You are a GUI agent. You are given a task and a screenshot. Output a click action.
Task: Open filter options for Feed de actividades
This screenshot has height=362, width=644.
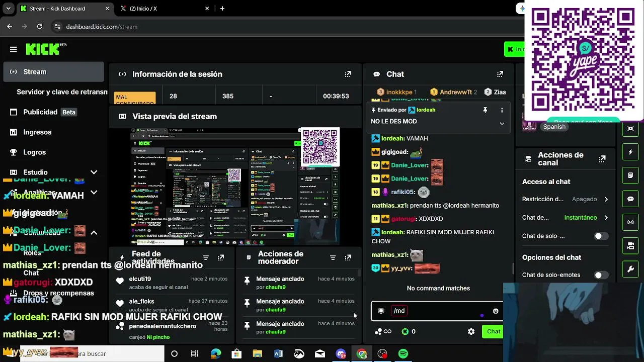tap(206, 257)
